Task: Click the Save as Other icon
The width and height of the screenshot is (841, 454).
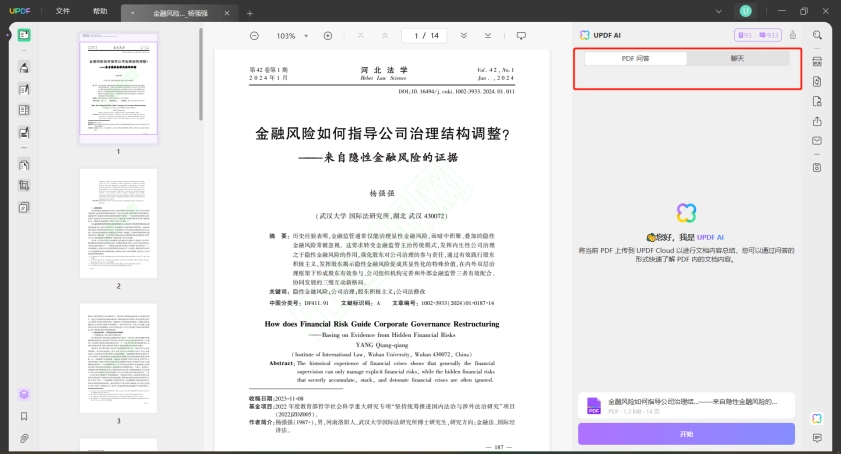Action: coord(817,167)
